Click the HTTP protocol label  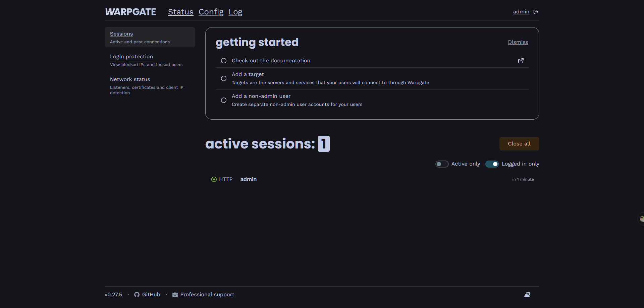point(226,179)
